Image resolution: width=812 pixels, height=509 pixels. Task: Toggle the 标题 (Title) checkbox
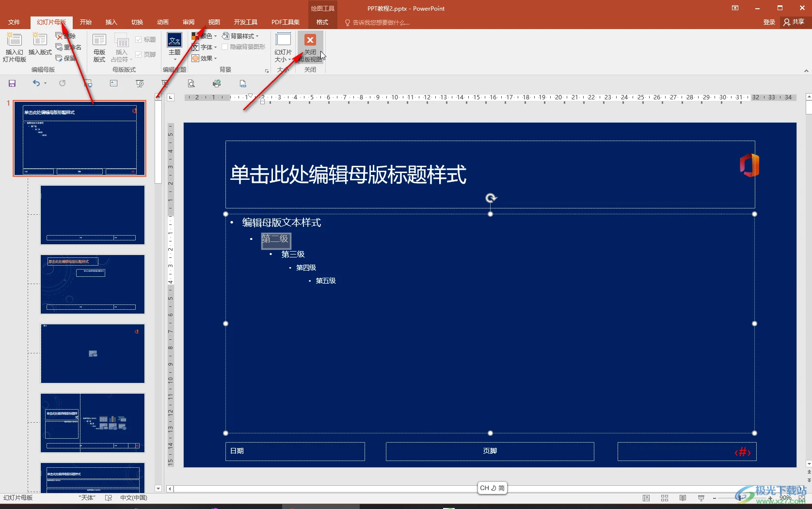coord(139,40)
